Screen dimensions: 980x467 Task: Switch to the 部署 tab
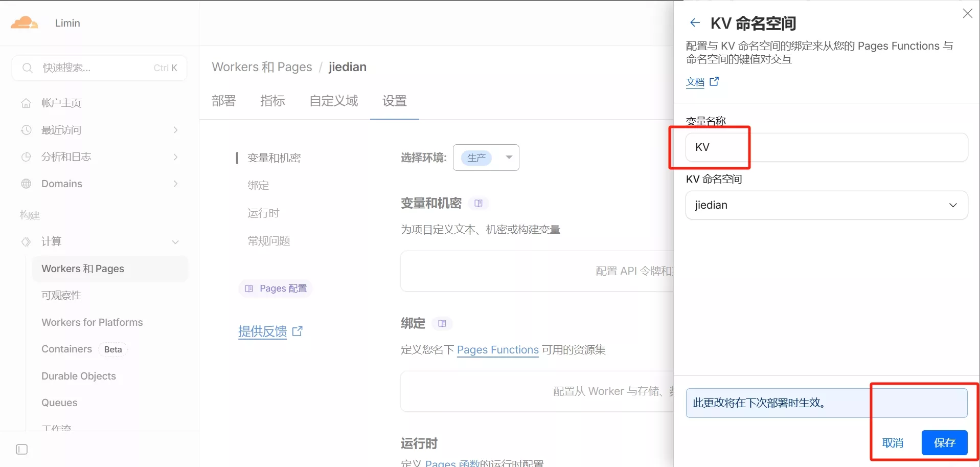click(224, 101)
